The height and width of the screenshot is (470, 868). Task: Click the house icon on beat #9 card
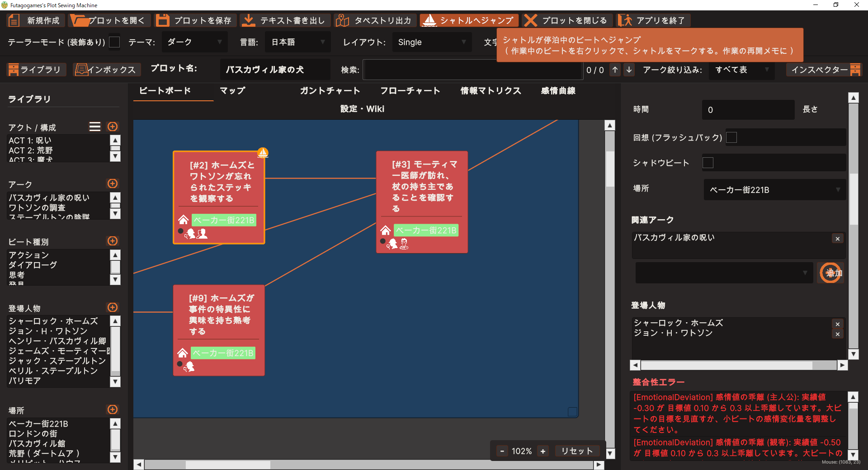tap(183, 353)
